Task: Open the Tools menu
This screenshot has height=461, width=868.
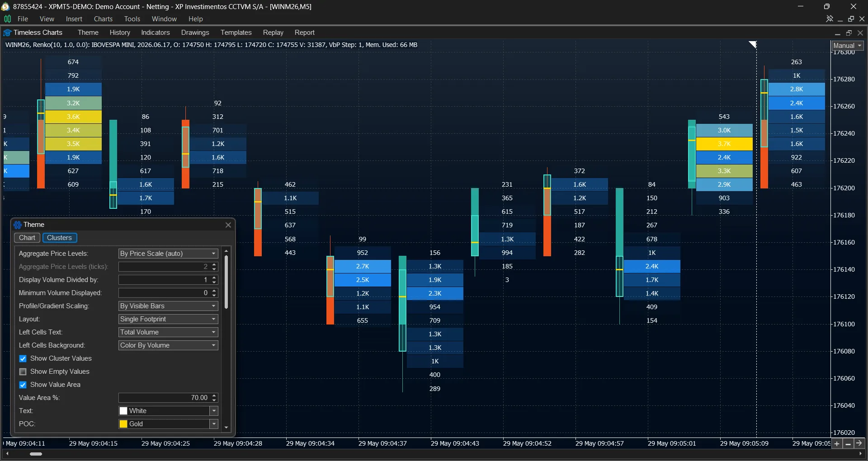Action: [132, 19]
